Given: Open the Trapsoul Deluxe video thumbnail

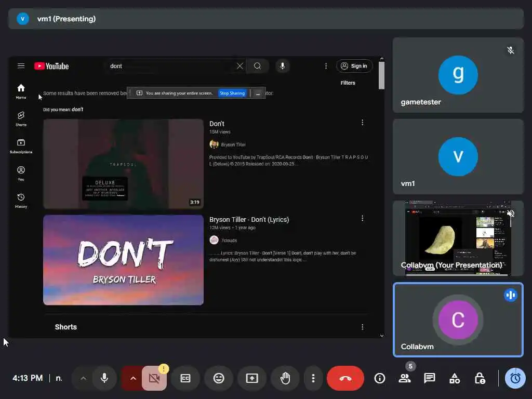Looking at the screenshot, I should tap(123, 164).
